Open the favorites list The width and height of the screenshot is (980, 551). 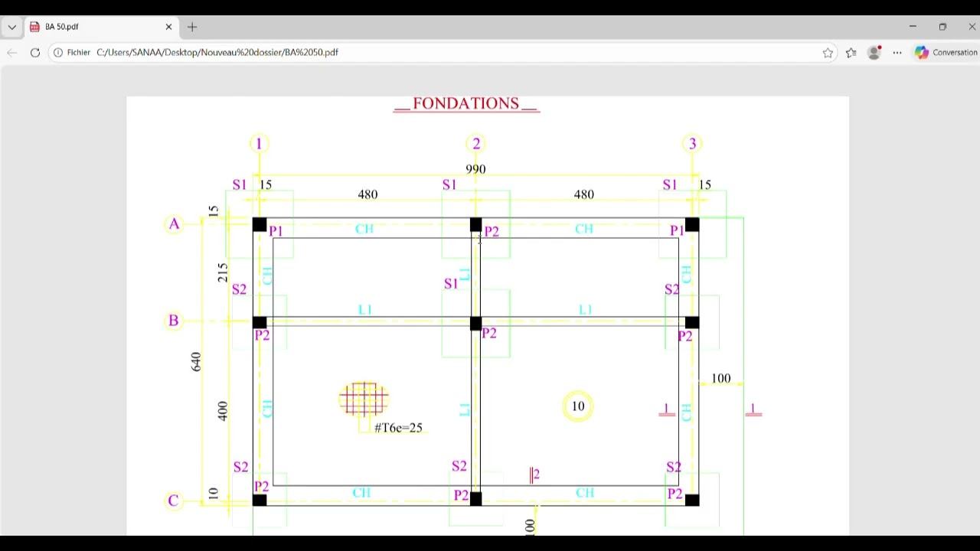pos(851,52)
